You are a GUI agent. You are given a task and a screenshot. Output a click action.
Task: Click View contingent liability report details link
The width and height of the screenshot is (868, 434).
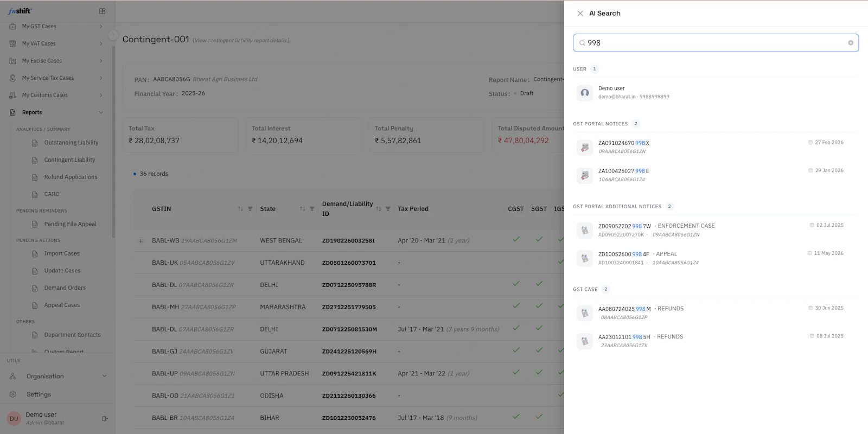click(x=242, y=40)
